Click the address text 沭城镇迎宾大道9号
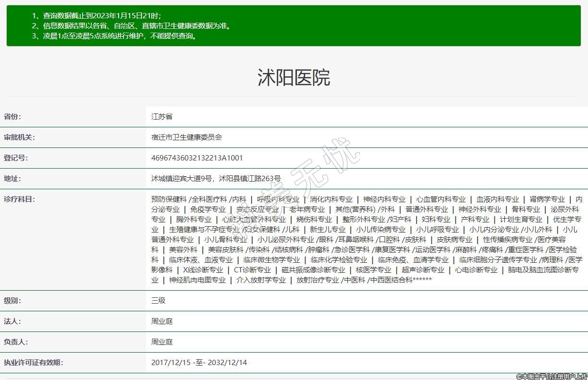Image resolution: width=588 pixels, height=380 pixels. pos(182,179)
